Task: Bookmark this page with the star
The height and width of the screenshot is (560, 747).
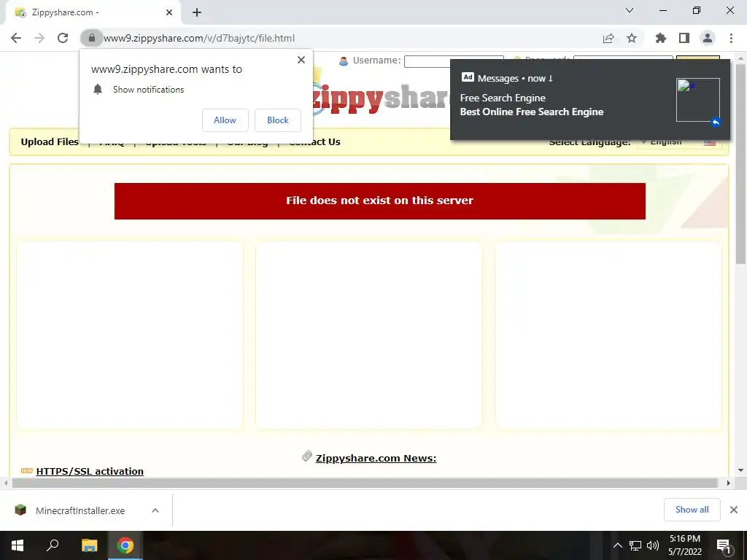Action: point(632,38)
